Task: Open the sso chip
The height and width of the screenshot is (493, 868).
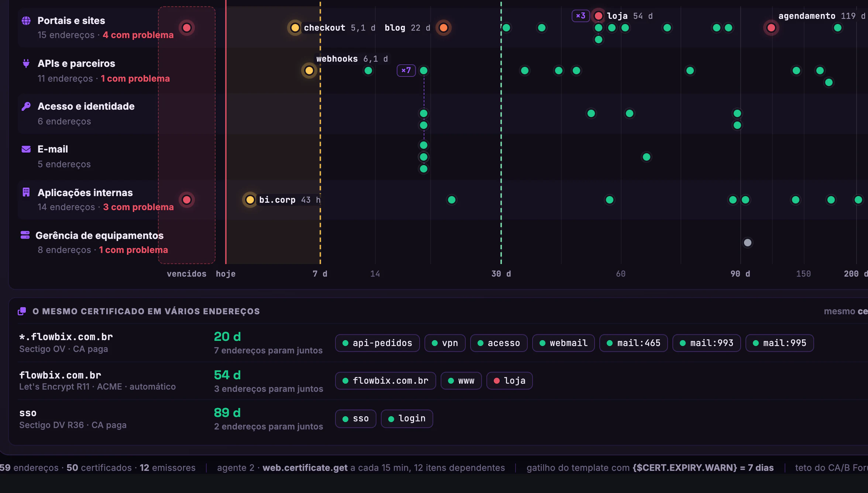Action: 356,418
